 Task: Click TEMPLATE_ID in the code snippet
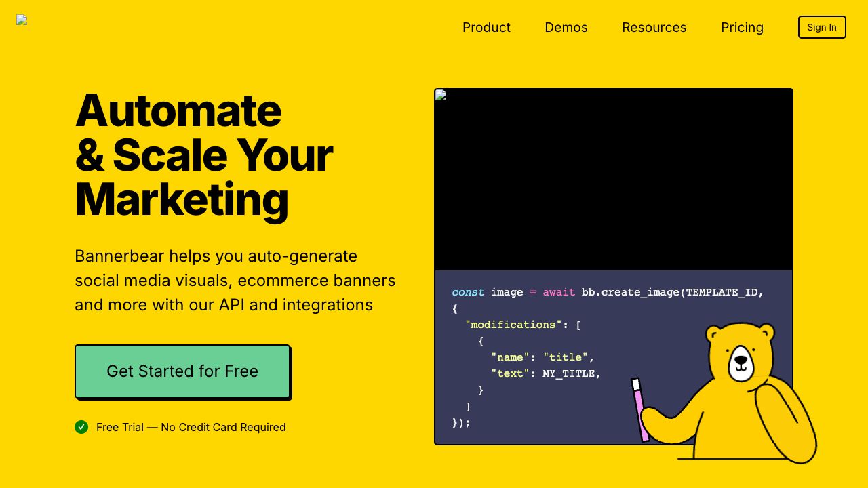[x=722, y=292]
